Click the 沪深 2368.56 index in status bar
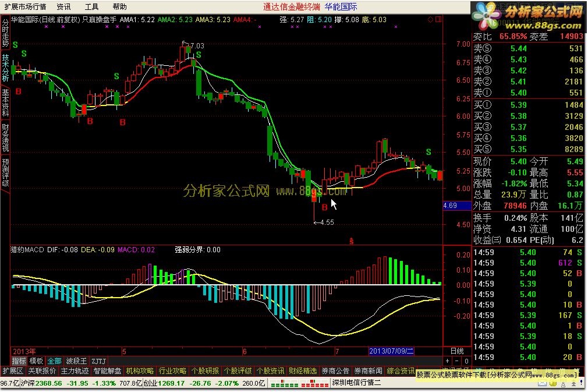 click(41, 383)
